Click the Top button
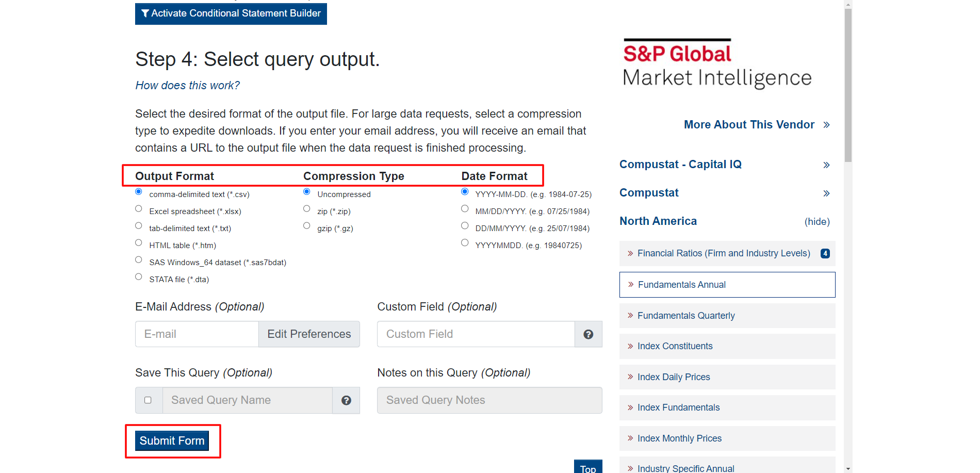980x473 pixels. pos(588,466)
